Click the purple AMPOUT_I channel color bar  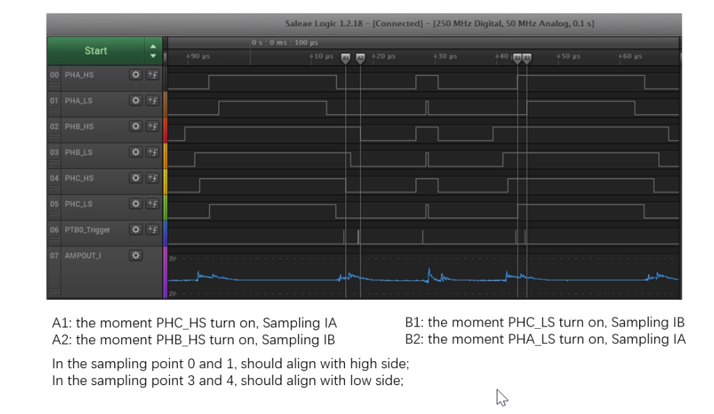(165, 272)
